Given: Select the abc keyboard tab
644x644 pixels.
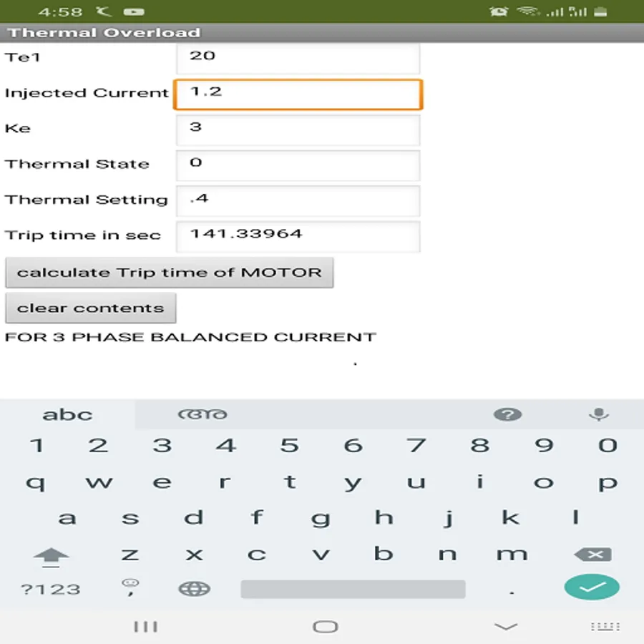Looking at the screenshot, I should click(x=68, y=414).
